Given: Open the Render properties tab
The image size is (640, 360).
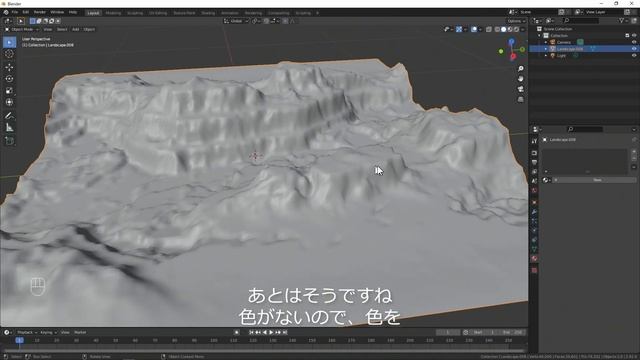Looking at the screenshot, I should pos(534,153).
